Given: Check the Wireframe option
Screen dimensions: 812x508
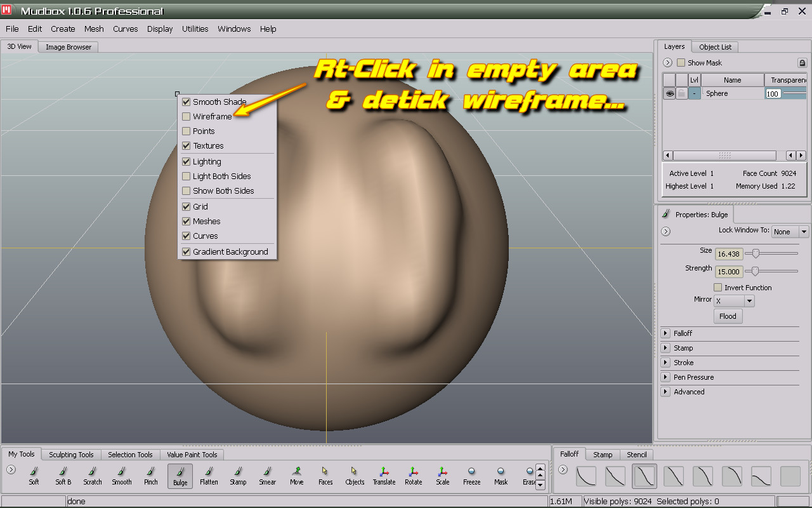Looking at the screenshot, I should [186, 116].
